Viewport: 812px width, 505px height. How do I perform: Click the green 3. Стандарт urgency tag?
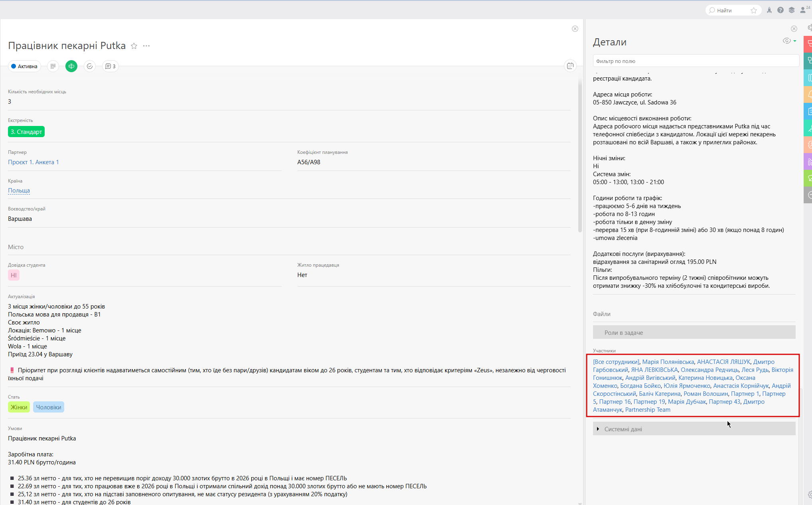click(x=26, y=132)
